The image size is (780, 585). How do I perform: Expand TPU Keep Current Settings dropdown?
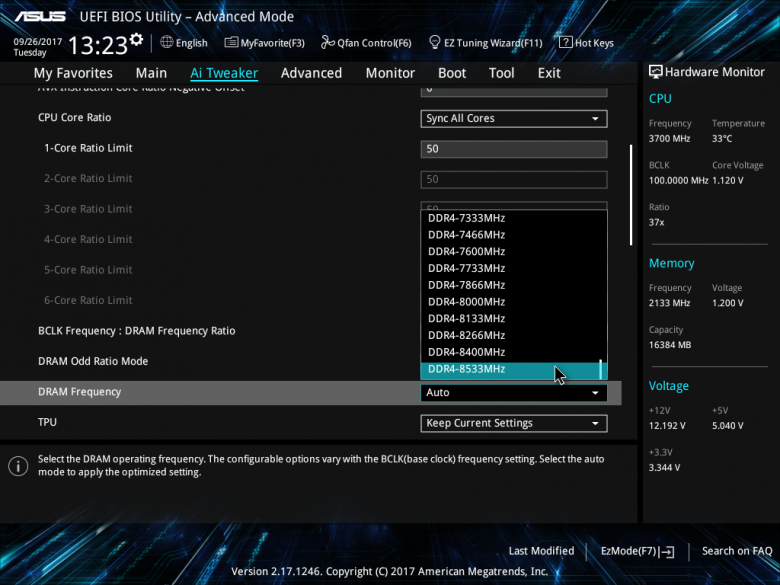coord(514,423)
